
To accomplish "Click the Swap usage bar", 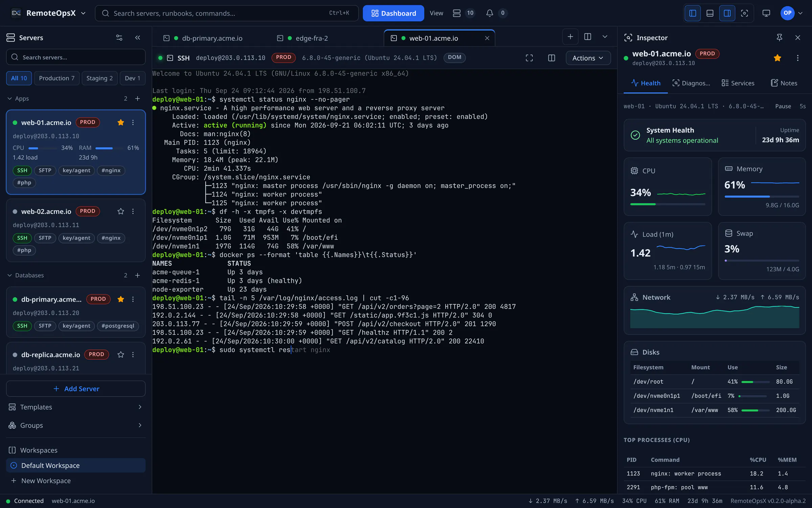I will pyautogui.click(x=762, y=260).
